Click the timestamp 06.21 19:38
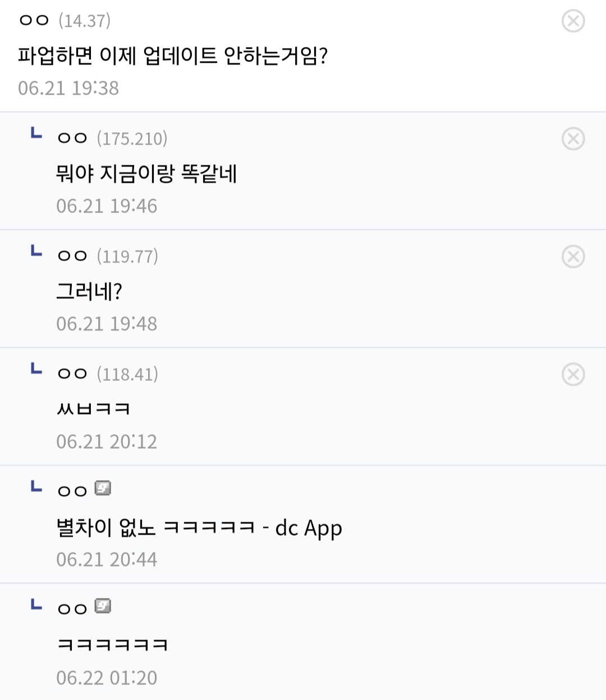Image resolution: width=606 pixels, height=700 pixels. click(68, 88)
